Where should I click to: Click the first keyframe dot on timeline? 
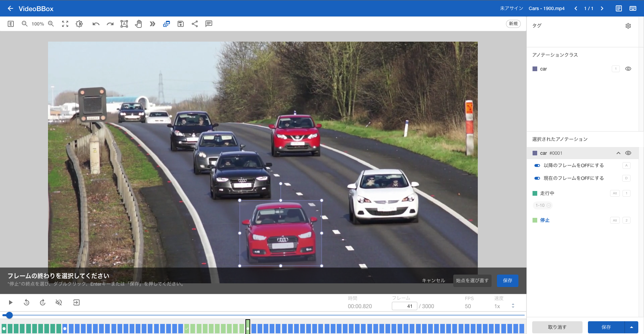click(x=4, y=329)
